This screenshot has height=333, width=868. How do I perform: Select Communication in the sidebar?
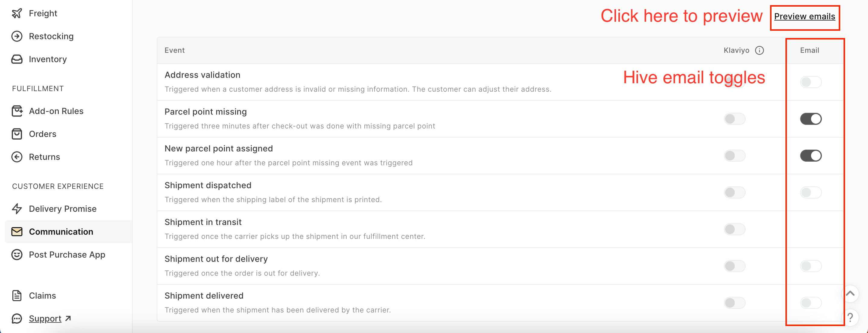point(61,232)
